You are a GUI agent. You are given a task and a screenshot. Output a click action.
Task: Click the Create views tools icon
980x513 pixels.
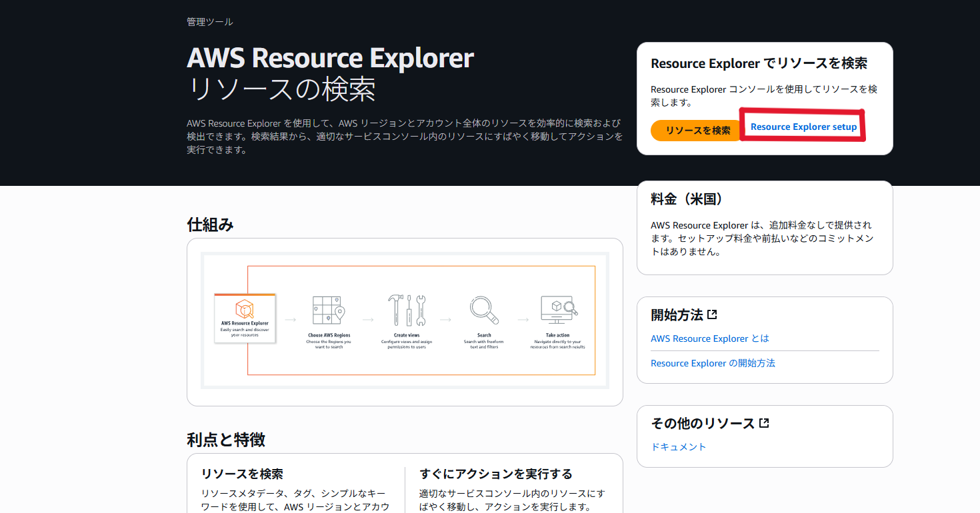(407, 308)
